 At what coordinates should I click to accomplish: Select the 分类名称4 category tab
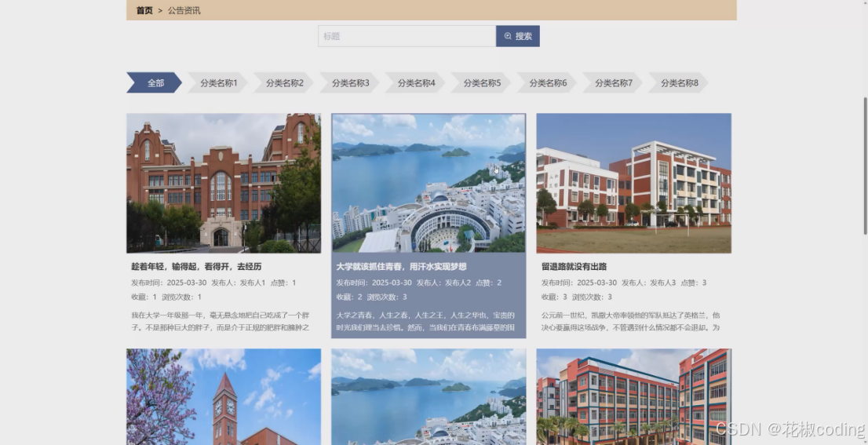coord(415,82)
